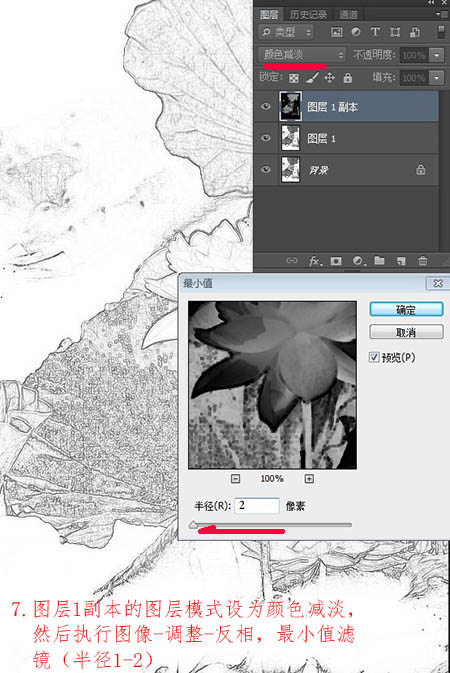The image size is (450, 673).
Task: Toggle the layer filtering switch
Action: (441, 32)
